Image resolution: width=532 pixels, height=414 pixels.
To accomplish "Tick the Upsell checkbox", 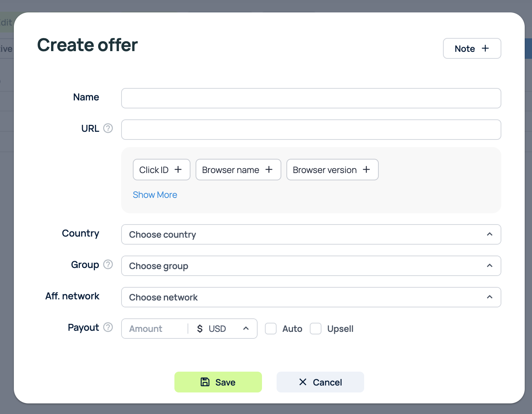I will [316, 329].
